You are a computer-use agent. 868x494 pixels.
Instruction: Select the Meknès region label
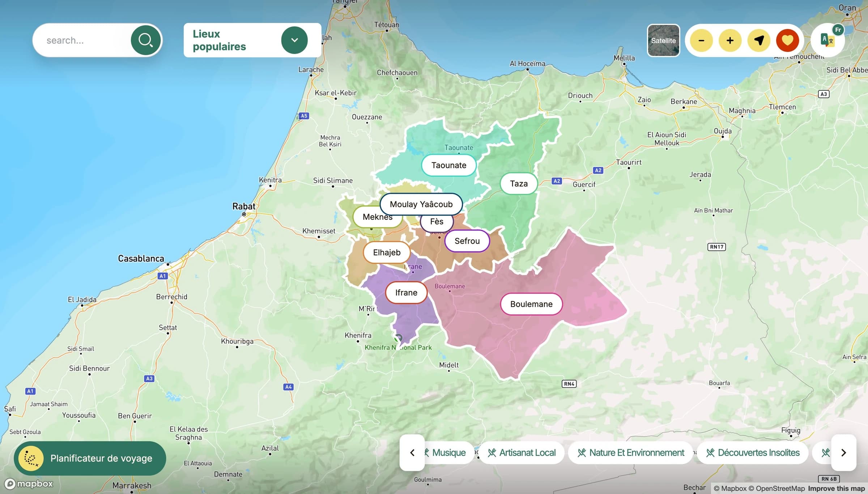[377, 217]
